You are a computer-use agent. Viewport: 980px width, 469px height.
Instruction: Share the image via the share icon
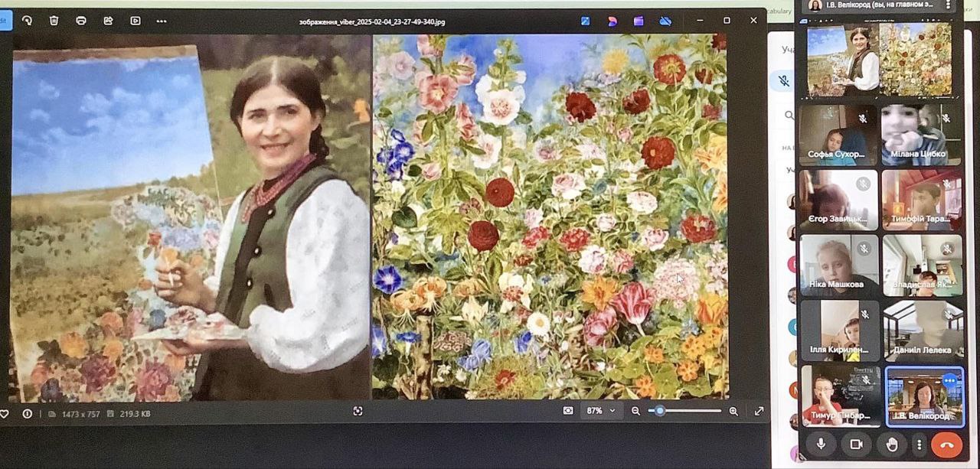(x=108, y=21)
